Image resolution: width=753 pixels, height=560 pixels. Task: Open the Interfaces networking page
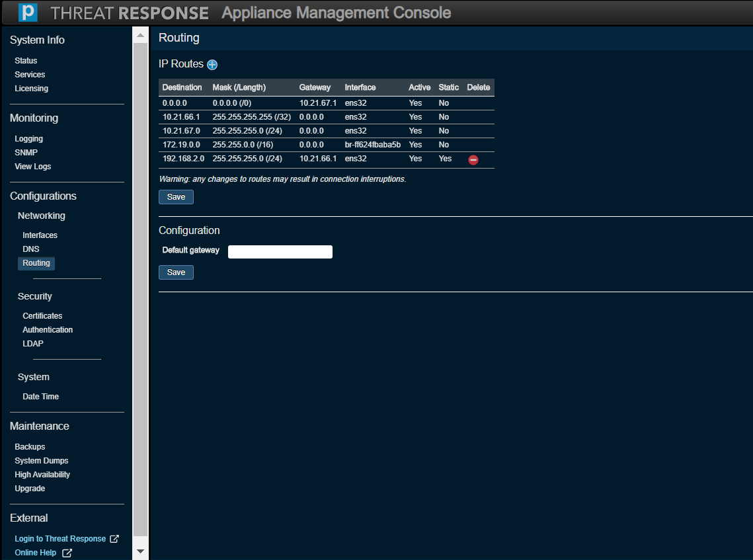40,235
